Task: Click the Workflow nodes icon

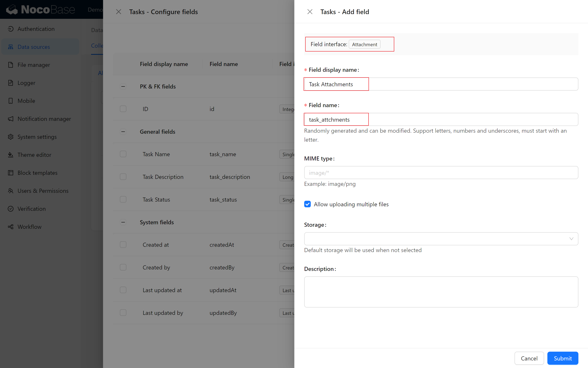Action: coord(10,227)
